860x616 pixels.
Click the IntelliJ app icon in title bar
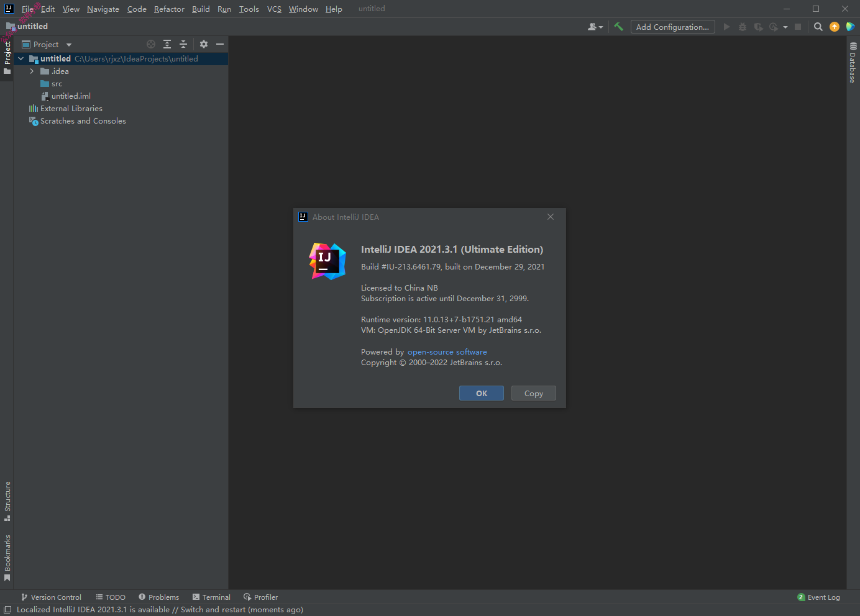[x=9, y=9]
